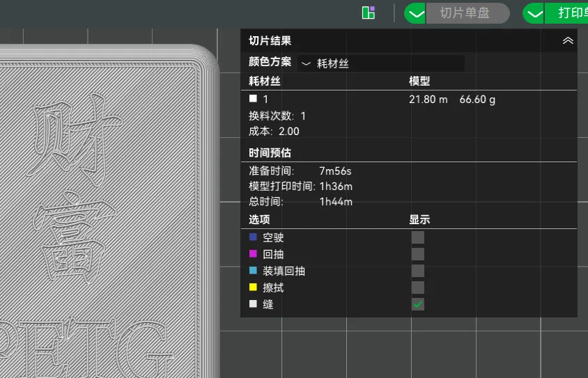
Task: Enable the 空驶 travel display checkbox
Action: [418, 237]
